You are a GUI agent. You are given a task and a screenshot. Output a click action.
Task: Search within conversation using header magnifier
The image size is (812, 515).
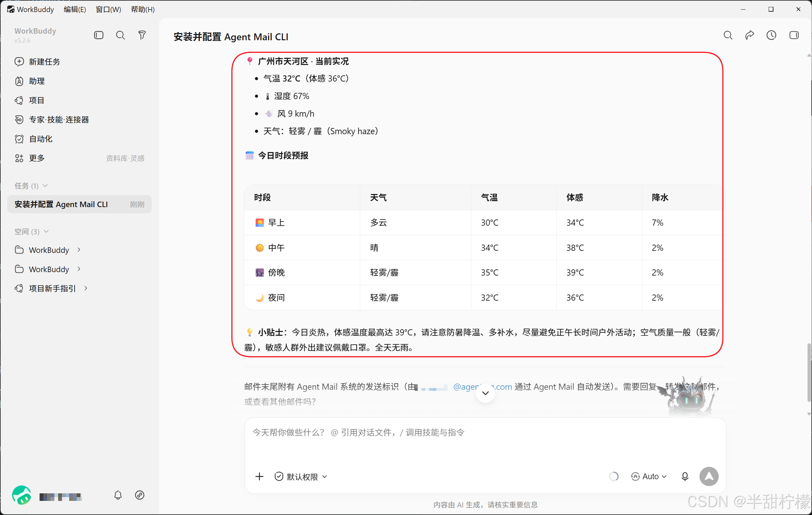(x=728, y=35)
